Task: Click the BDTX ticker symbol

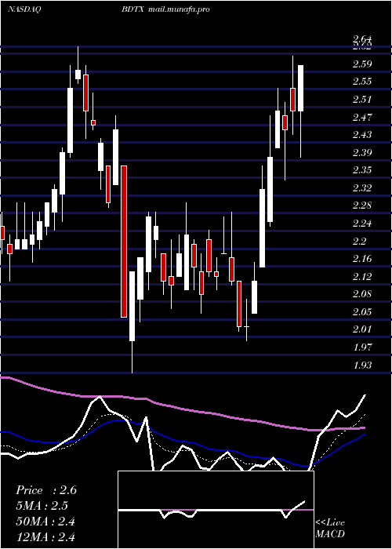Action: [132, 9]
